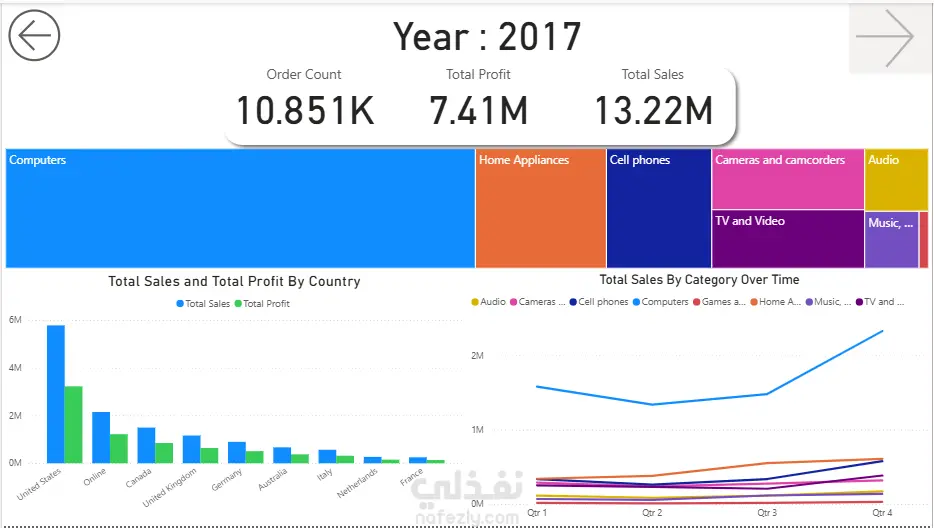Click Games legend item in line chart
The image size is (934, 528).
point(719,302)
